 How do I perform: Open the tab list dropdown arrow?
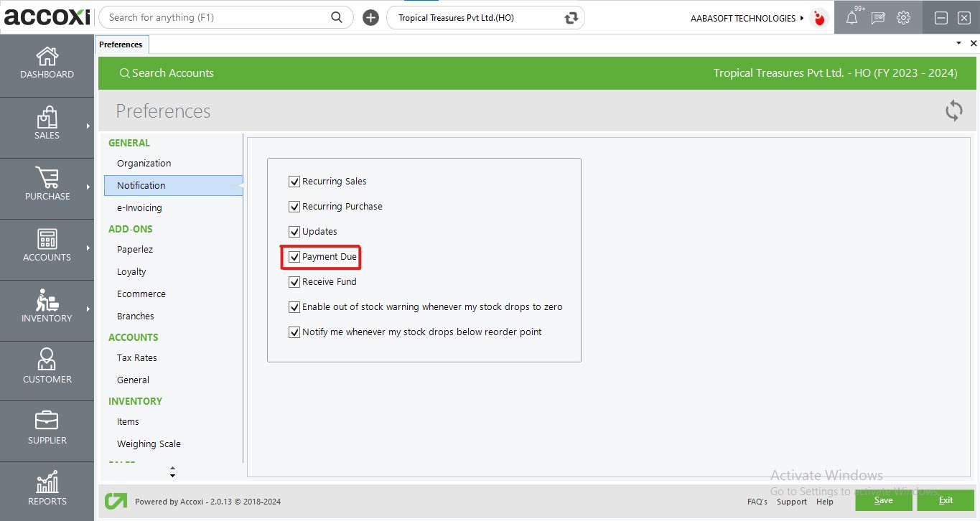958,44
